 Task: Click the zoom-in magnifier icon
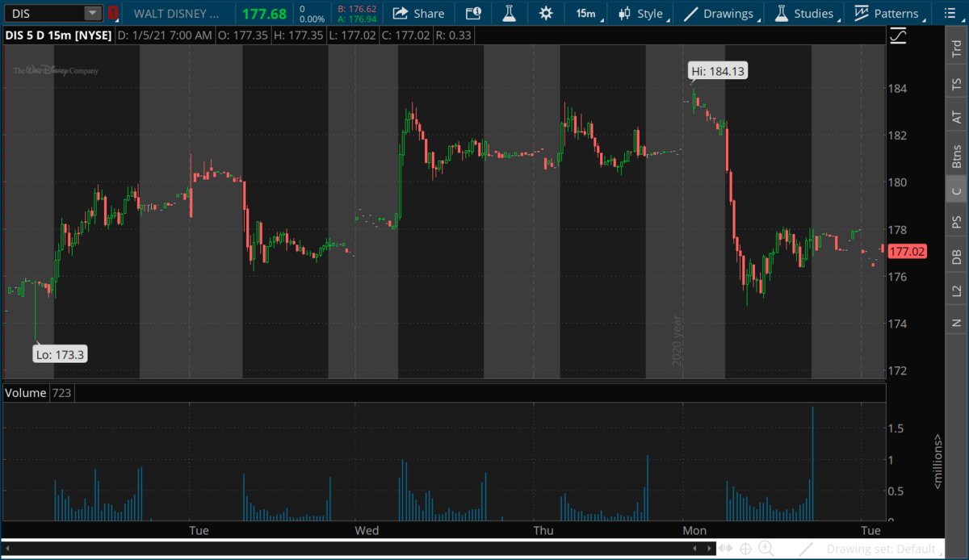click(x=766, y=549)
